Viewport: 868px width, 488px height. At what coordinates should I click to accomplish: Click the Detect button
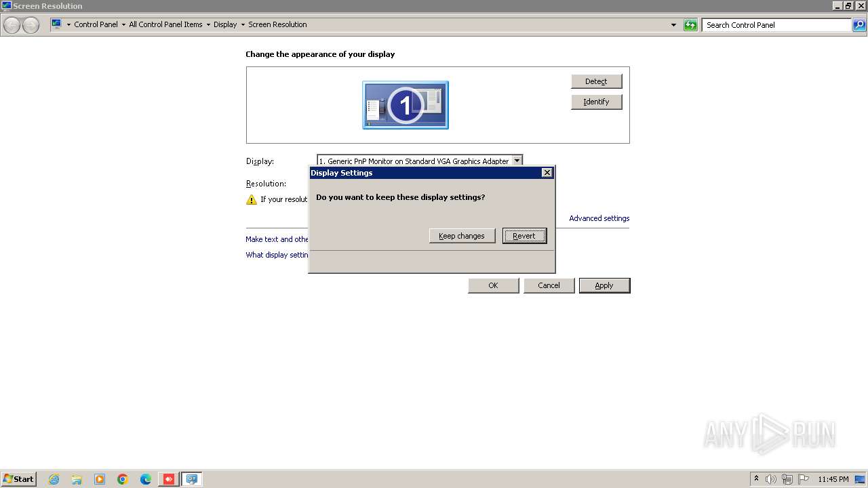pos(596,81)
